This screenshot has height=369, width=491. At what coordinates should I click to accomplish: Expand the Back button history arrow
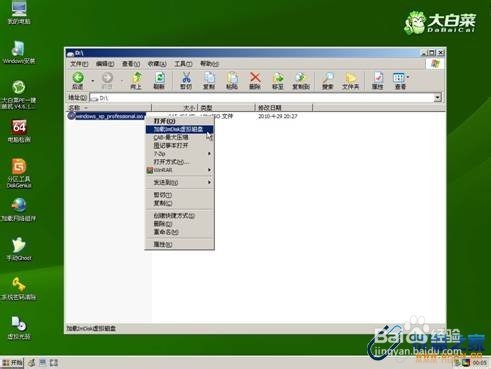[x=93, y=81]
